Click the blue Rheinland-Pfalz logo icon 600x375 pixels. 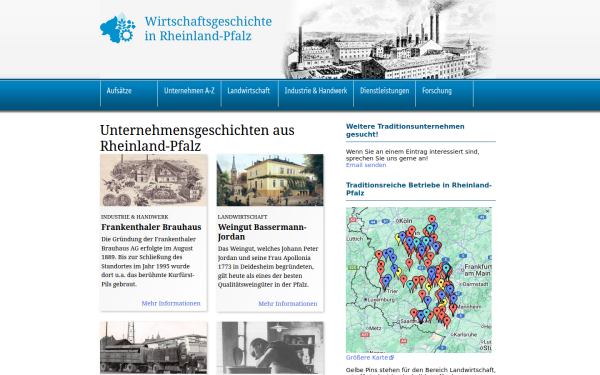(118, 28)
